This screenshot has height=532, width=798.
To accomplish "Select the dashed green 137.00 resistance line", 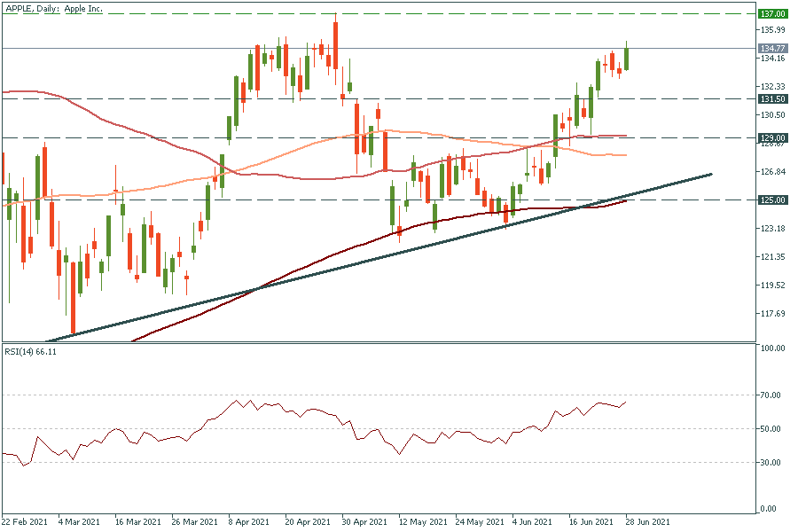I will [379, 14].
